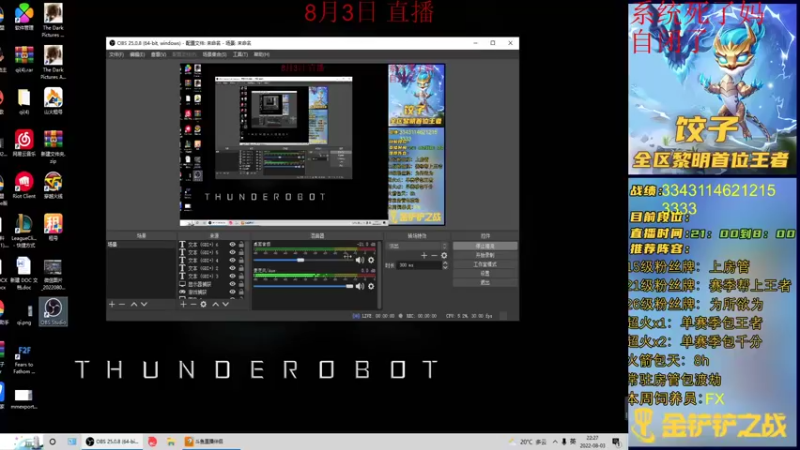Viewport: 800px width, 450px height.
Task: Open the 工具(T) menu in OBS
Action: (x=240, y=55)
